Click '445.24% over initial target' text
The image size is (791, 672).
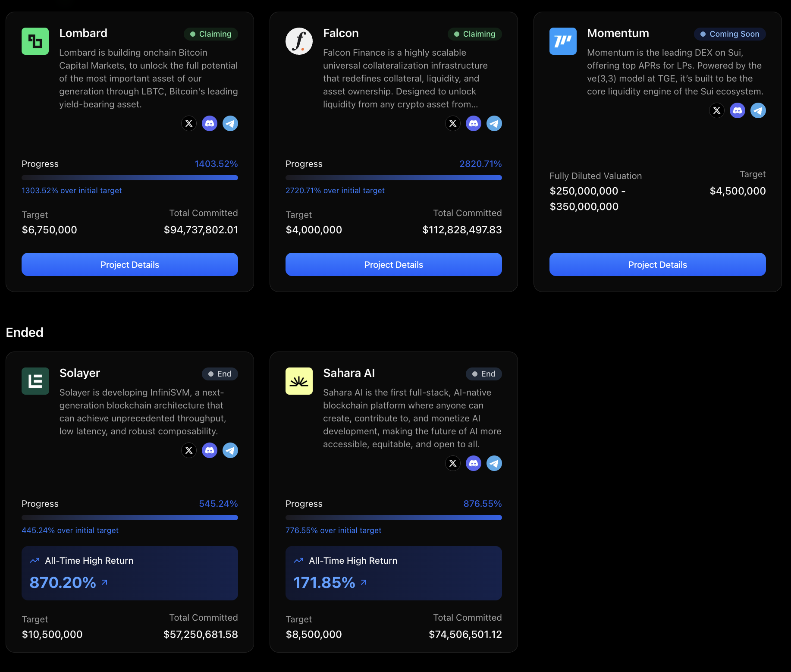tap(70, 531)
